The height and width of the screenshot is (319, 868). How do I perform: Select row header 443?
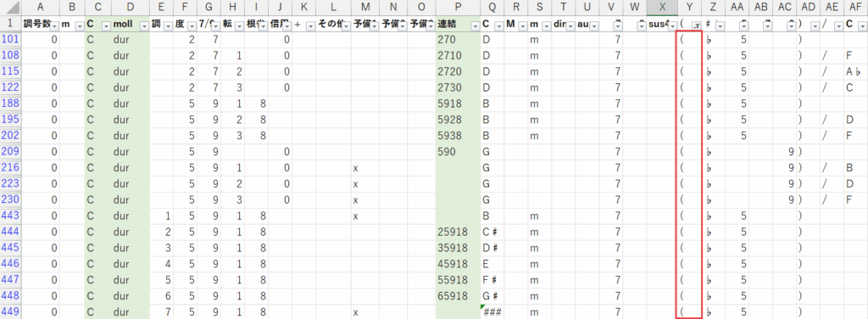pyautogui.click(x=11, y=216)
